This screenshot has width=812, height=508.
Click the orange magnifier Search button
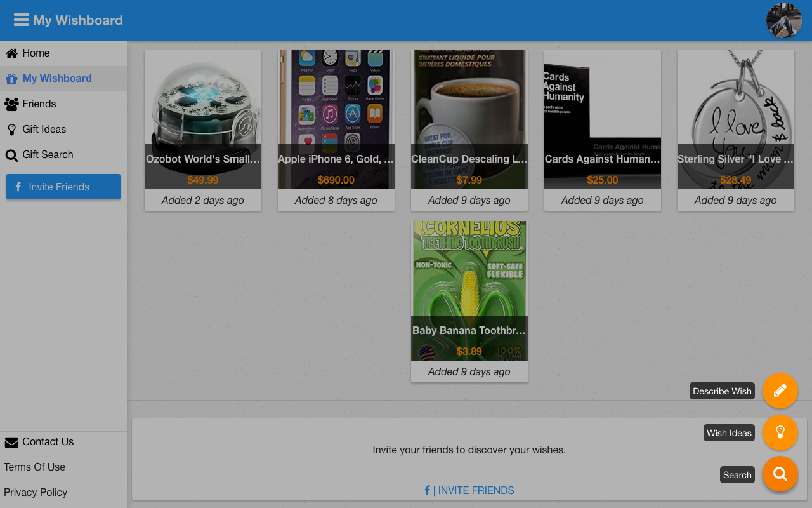click(x=780, y=474)
